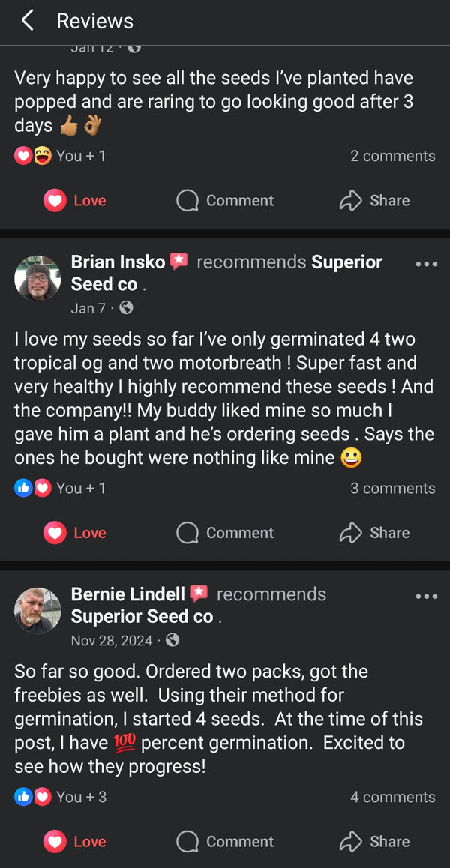This screenshot has width=450, height=868.
Task: Share the seeds-popped-in-3-days review
Action: [374, 201]
